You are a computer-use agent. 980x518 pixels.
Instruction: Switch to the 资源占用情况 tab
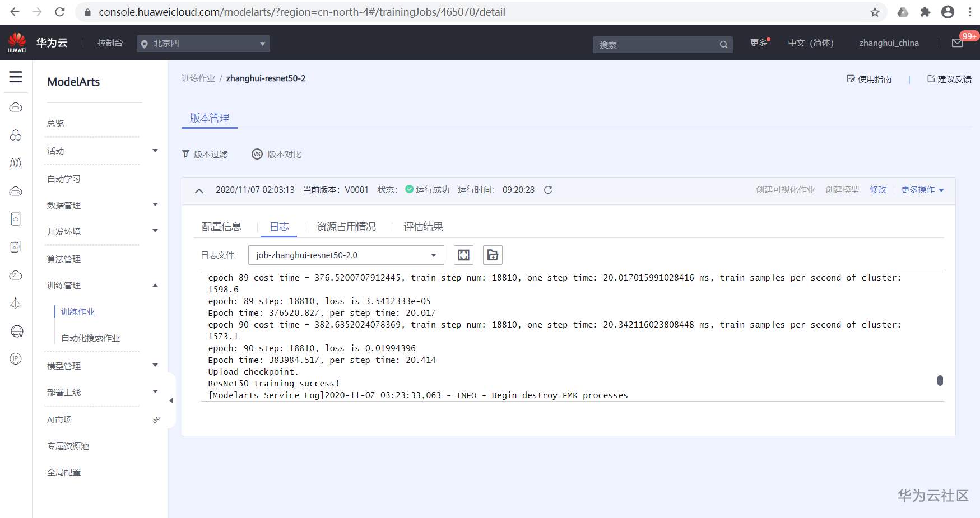coord(346,227)
